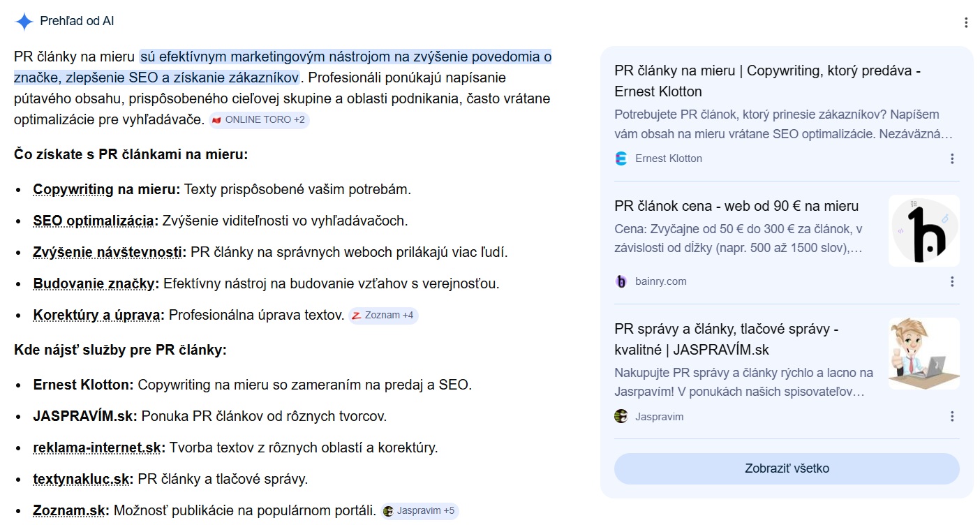Click heading Čo získate s PR článkami na mieru
Screen dimensions: 980x525
click(x=131, y=154)
